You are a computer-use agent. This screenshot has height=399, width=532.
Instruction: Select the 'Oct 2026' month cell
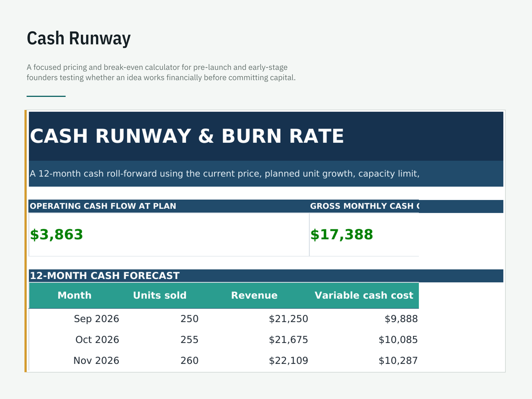tap(97, 340)
